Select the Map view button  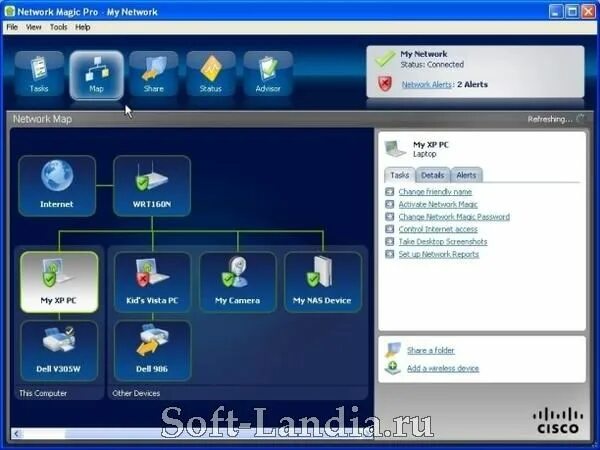pos(96,75)
